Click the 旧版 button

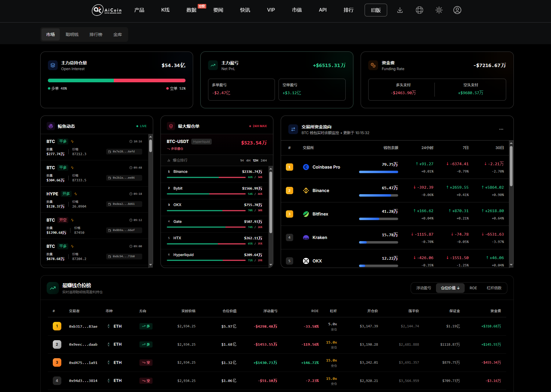tap(376, 10)
